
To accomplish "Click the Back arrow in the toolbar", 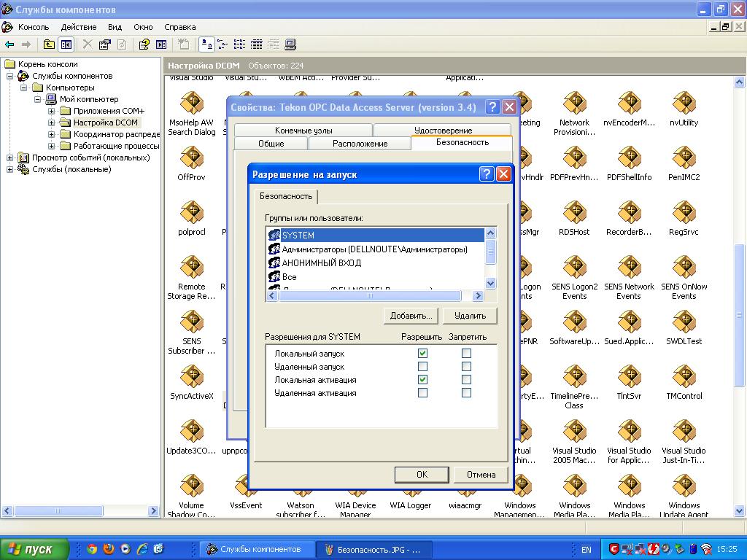I will point(9,44).
